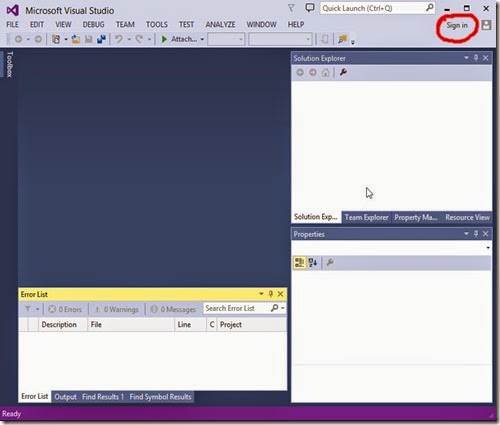Select Alphabetical sort in Properties panel

(x=313, y=263)
